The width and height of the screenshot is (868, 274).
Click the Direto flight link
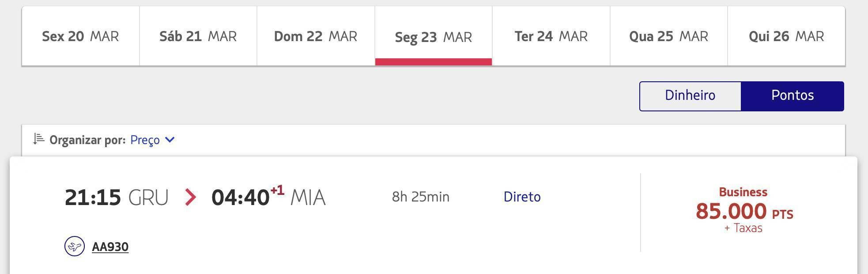522,197
